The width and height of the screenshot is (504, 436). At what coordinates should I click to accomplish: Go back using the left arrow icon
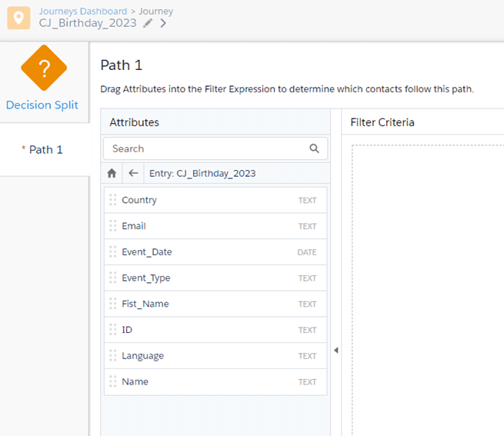pos(133,174)
